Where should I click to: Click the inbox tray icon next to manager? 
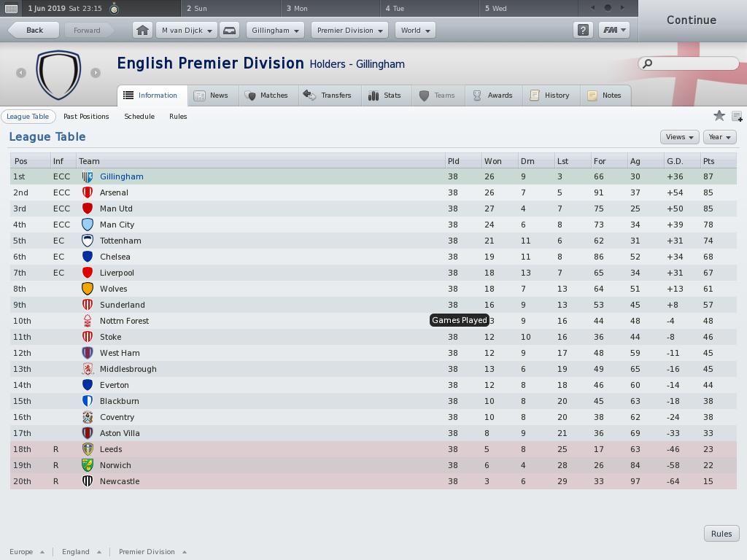[x=229, y=30]
